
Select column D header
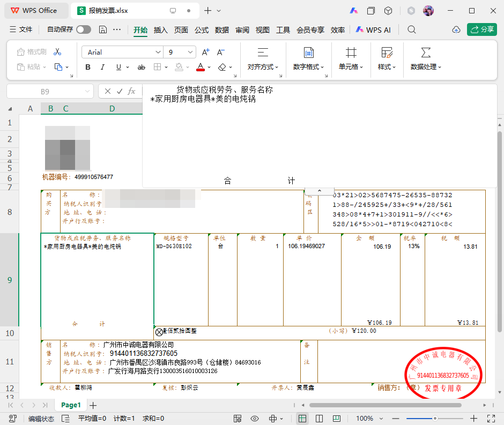pyautogui.click(x=112, y=109)
